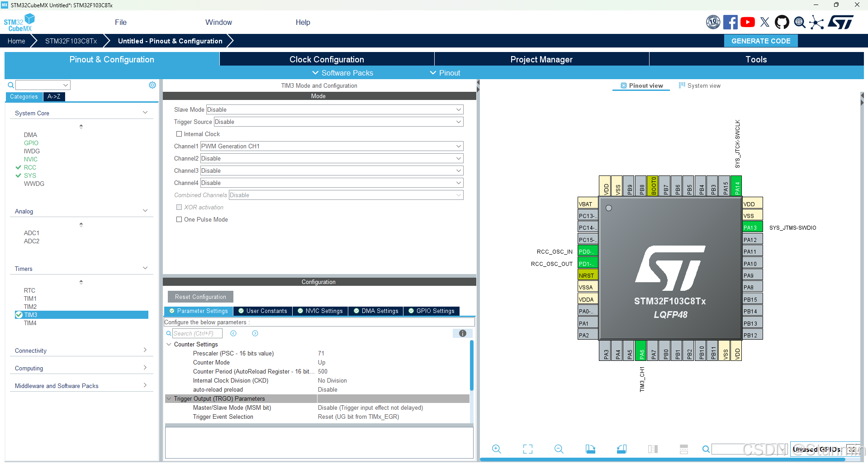The height and width of the screenshot is (464, 868).
Task: Open the ST community network icon
Action: tap(817, 22)
